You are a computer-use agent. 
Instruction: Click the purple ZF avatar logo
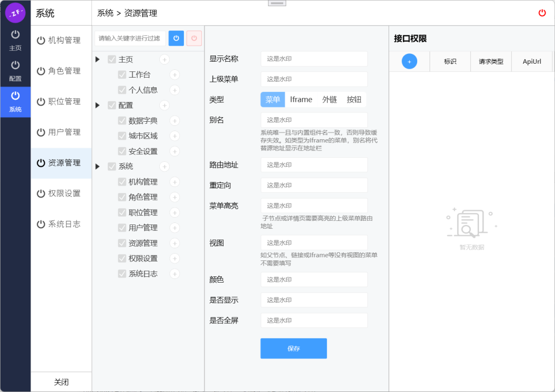[x=15, y=13]
